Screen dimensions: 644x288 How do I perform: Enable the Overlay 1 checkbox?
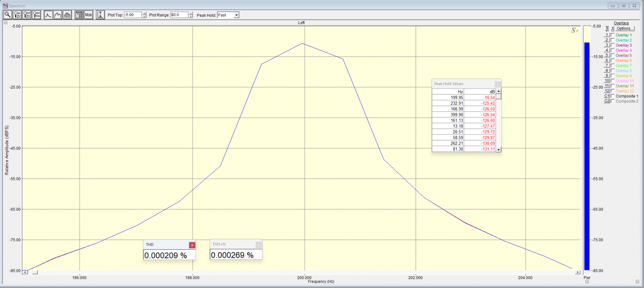coord(613,35)
